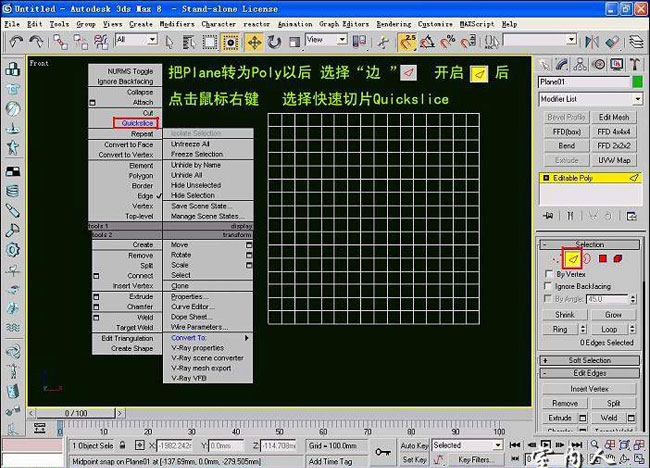Click the Mirror tool icon
The width and height of the screenshot is (650, 468).
pyautogui.click(x=592, y=42)
